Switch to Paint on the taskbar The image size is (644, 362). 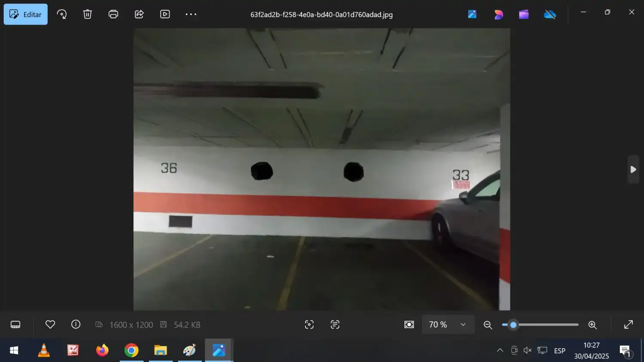click(190, 350)
